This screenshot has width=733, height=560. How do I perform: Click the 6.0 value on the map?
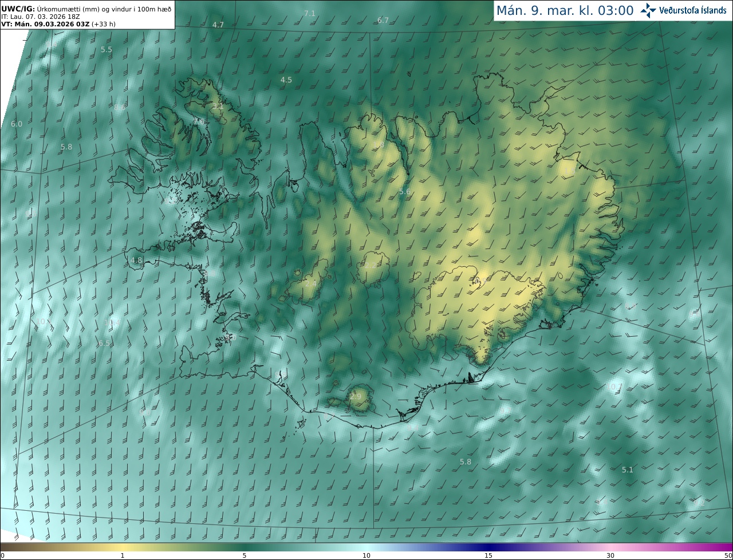(17, 124)
